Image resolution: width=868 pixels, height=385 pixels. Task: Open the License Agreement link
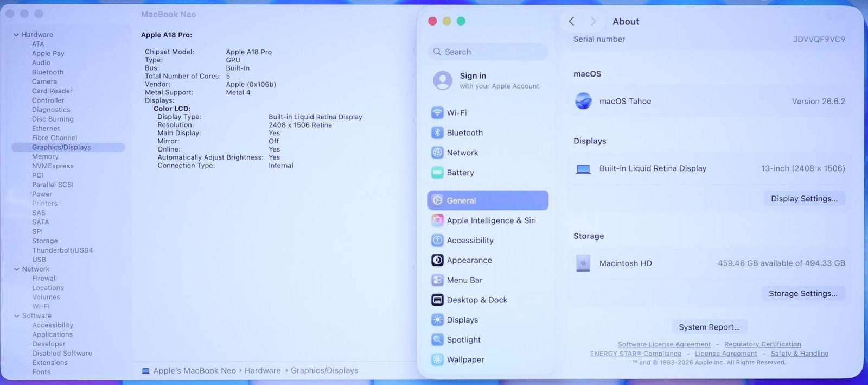(x=726, y=354)
